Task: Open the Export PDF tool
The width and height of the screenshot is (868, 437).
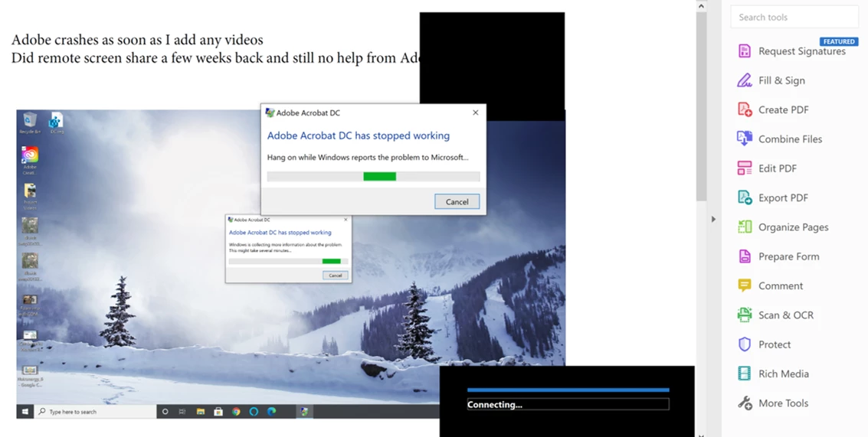Action: [x=773, y=197]
